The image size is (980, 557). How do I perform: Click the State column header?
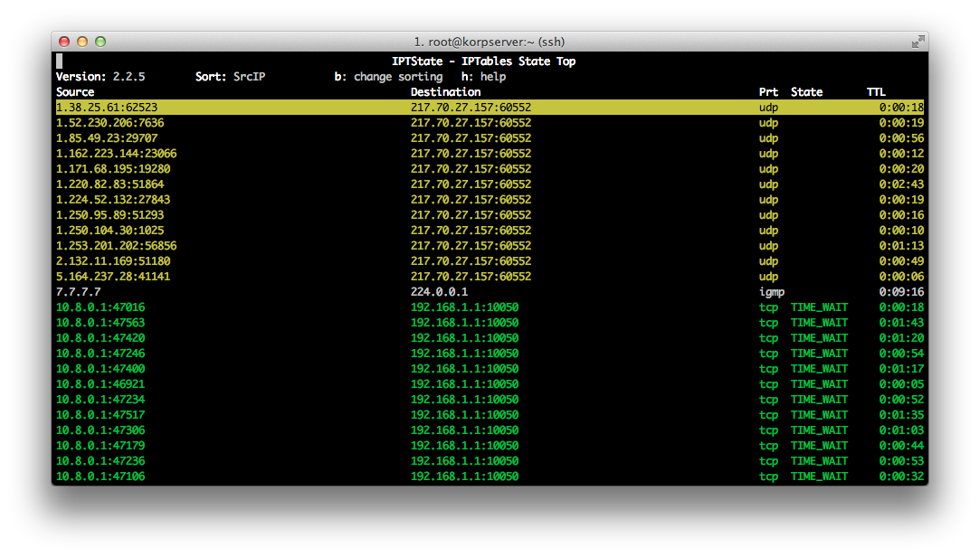[x=806, y=92]
